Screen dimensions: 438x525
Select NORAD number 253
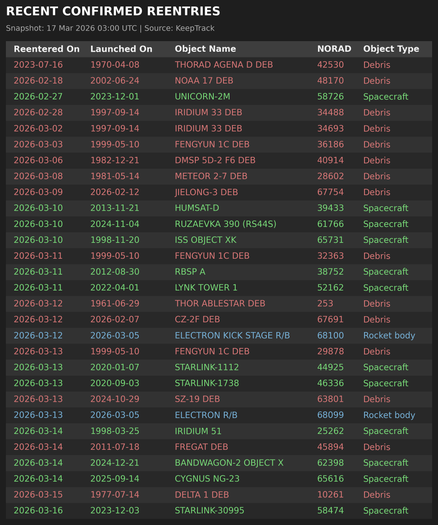pyautogui.click(x=325, y=303)
